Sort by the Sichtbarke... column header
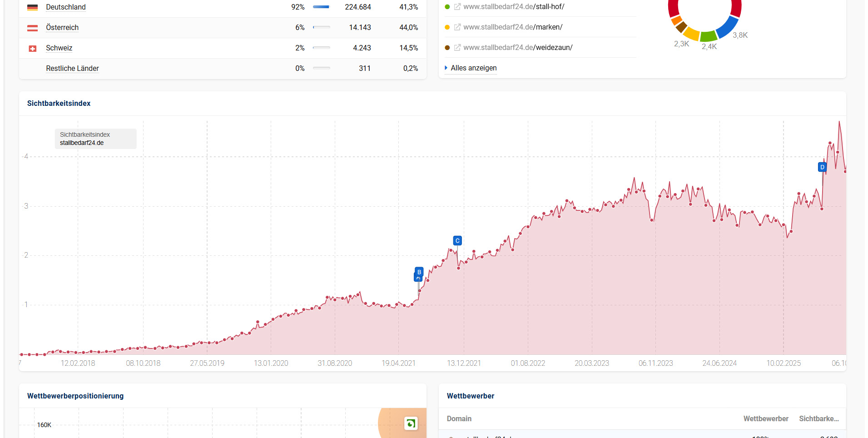This screenshot has width=868, height=438. point(819,419)
